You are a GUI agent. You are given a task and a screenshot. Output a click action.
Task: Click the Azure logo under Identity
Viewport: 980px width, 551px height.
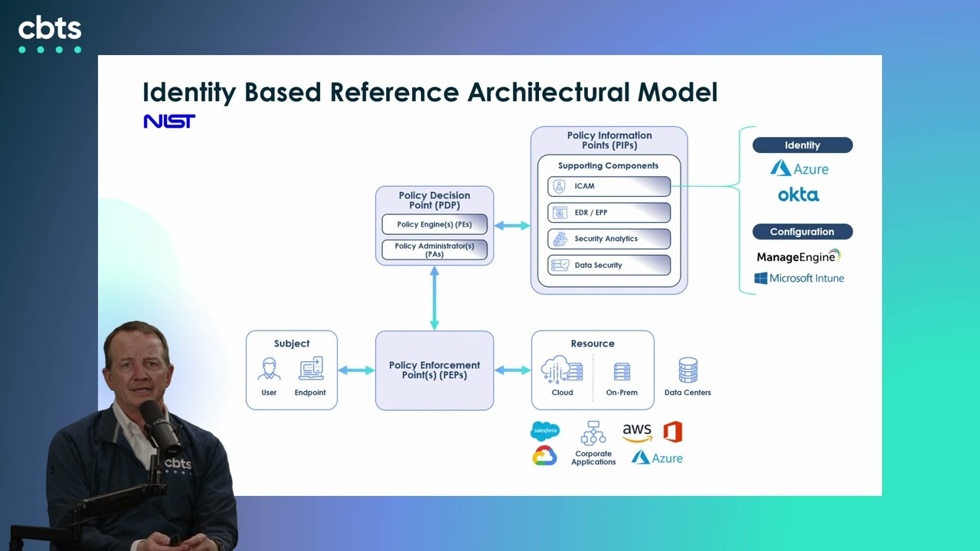click(799, 168)
